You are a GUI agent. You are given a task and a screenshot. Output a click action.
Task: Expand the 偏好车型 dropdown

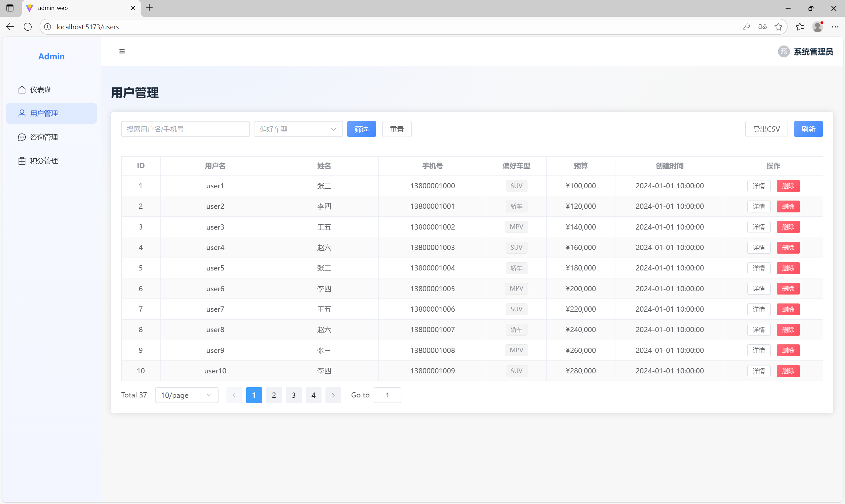coord(298,129)
